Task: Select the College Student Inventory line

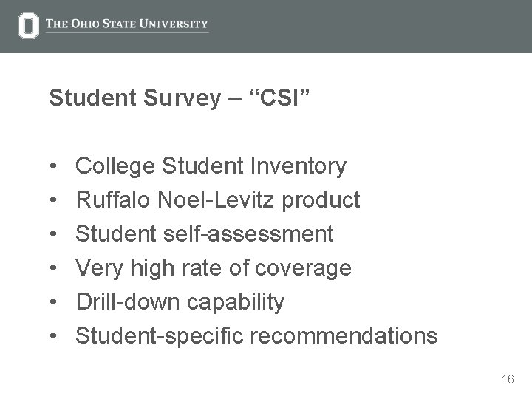Action: [211, 167]
